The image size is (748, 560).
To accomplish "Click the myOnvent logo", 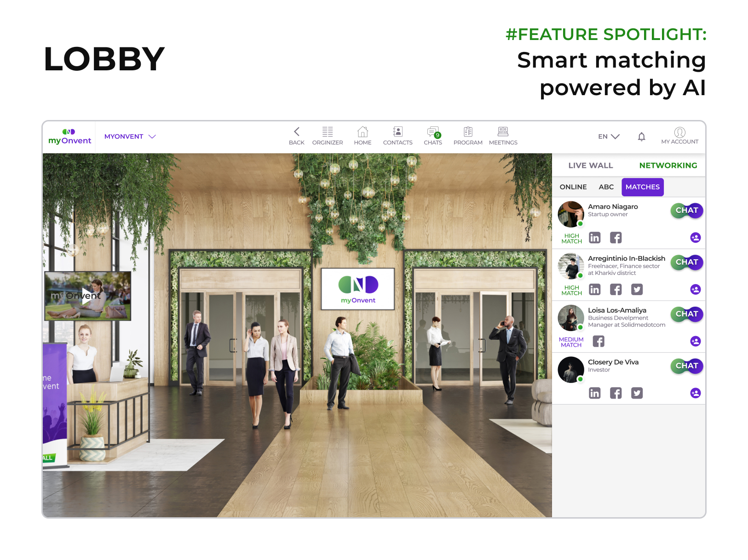I will [70, 137].
